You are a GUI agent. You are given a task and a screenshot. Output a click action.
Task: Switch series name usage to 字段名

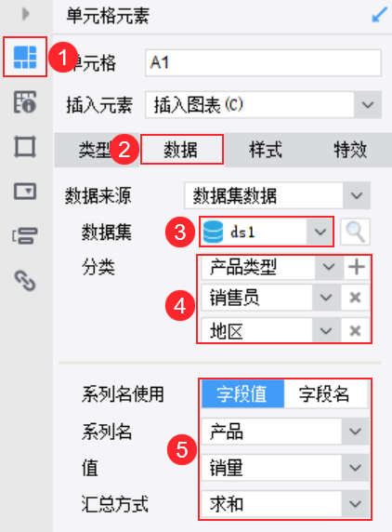pyautogui.click(x=326, y=394)
